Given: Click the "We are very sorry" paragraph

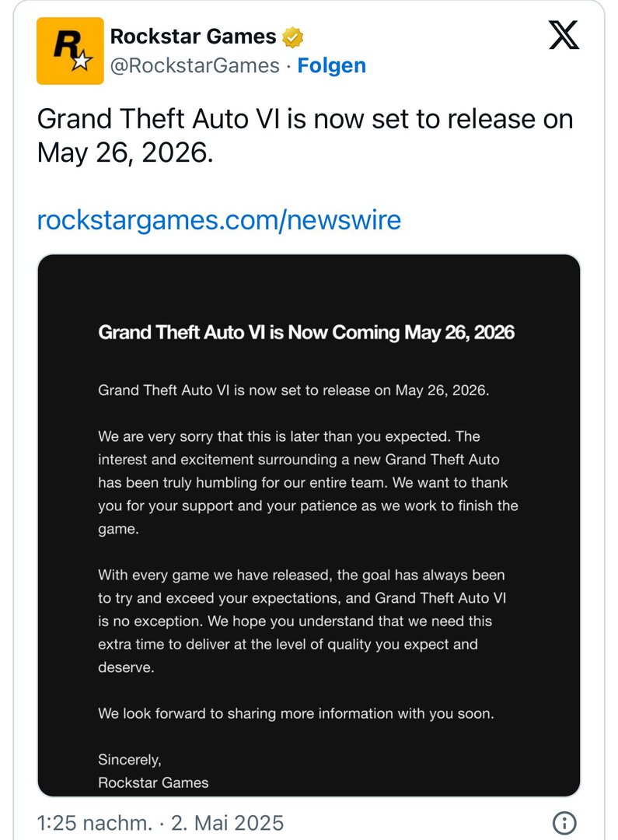Looking at the screenshot, I should tap(308, 482).
